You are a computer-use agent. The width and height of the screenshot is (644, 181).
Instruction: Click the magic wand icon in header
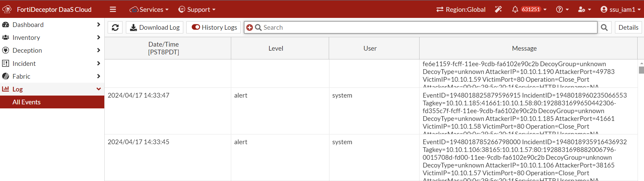coord(498,9)
